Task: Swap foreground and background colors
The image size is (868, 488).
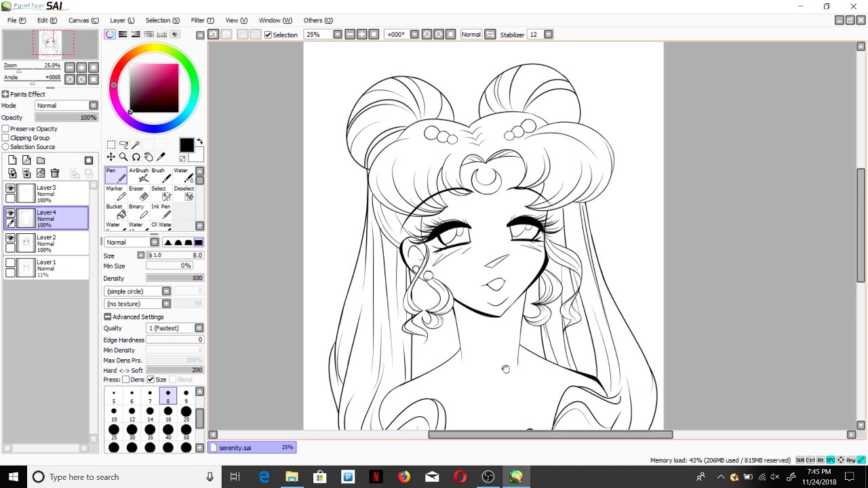Action: (199, 141)
